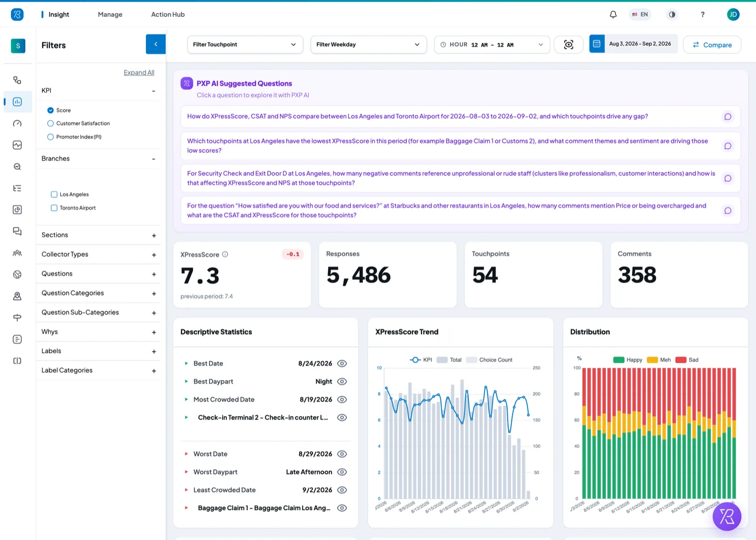
Task: Toggle dark mode contrast icon
Action: (x=672, y=15)
